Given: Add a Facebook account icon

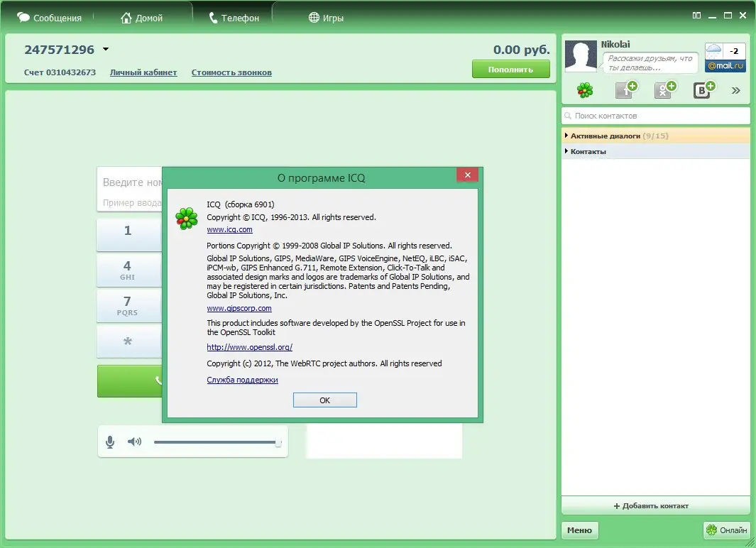Looking at the screenshot, I should (626, 89).
